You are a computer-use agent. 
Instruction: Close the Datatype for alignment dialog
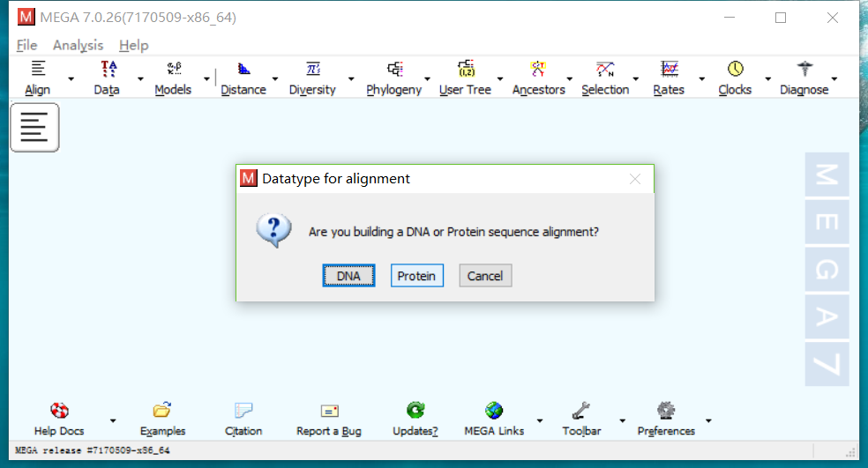635,179
